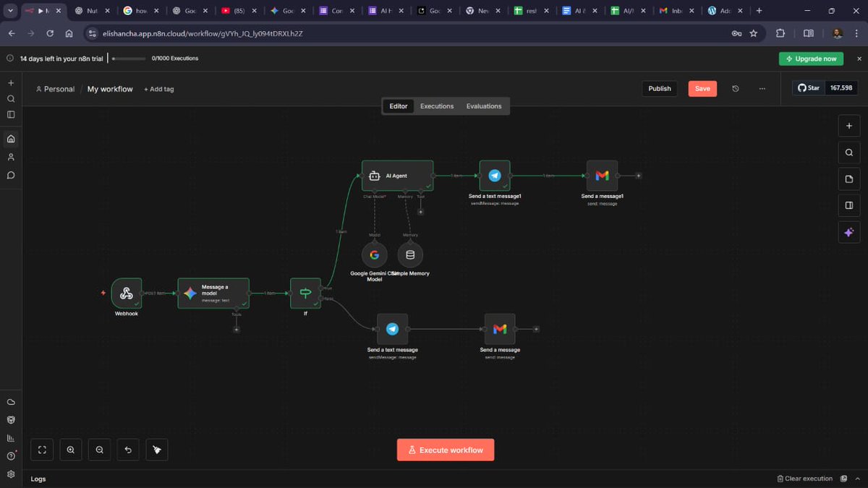868x488 pixels.
Task: Open the AI assistant sparkle button
Action: click(849, 232)
